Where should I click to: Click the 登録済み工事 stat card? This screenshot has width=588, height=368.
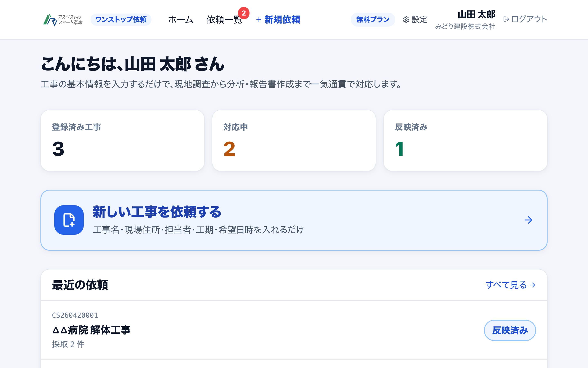coord(122,140)
